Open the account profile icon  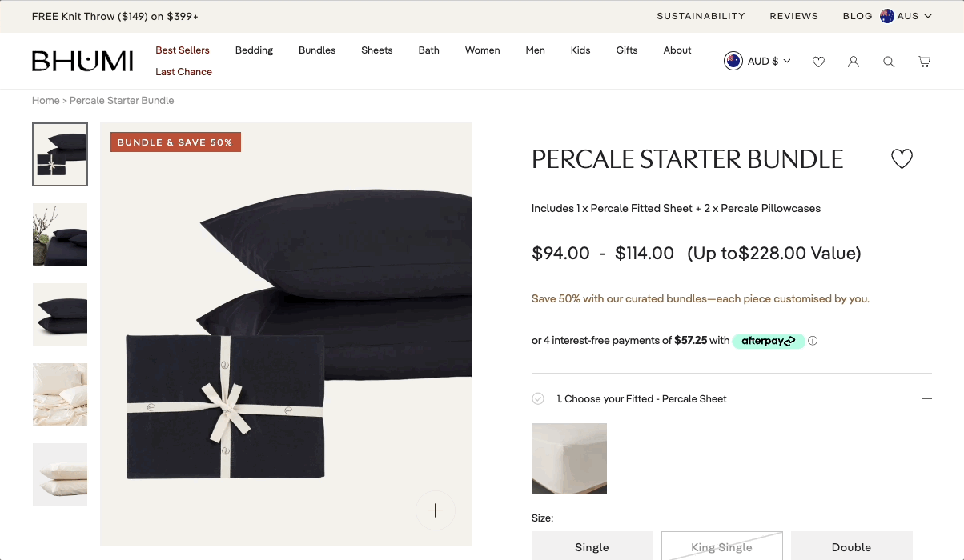click(x=854, y=62)
